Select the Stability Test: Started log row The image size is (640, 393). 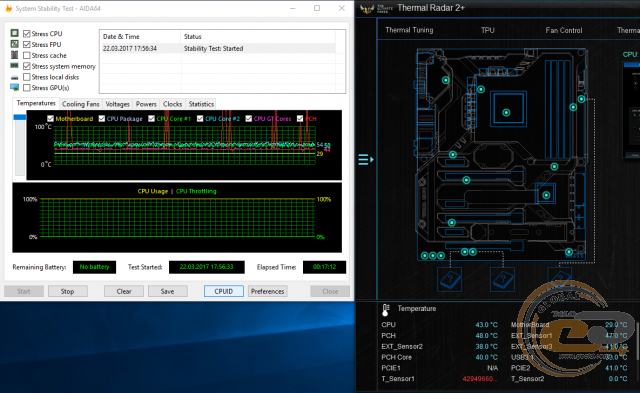click(218, 48)
